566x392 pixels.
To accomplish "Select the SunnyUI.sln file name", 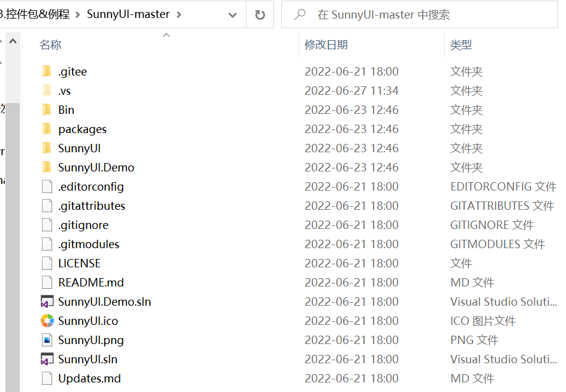I will 88,359.
